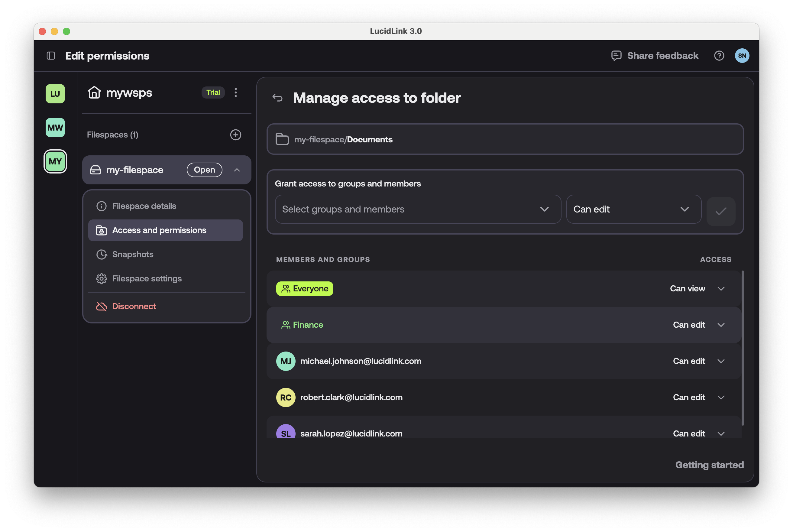Click robert.clark@lucidlink.com email text
The width and height of the screenshot is (793, 532).
pyautogui.click(x=351, y=398)
